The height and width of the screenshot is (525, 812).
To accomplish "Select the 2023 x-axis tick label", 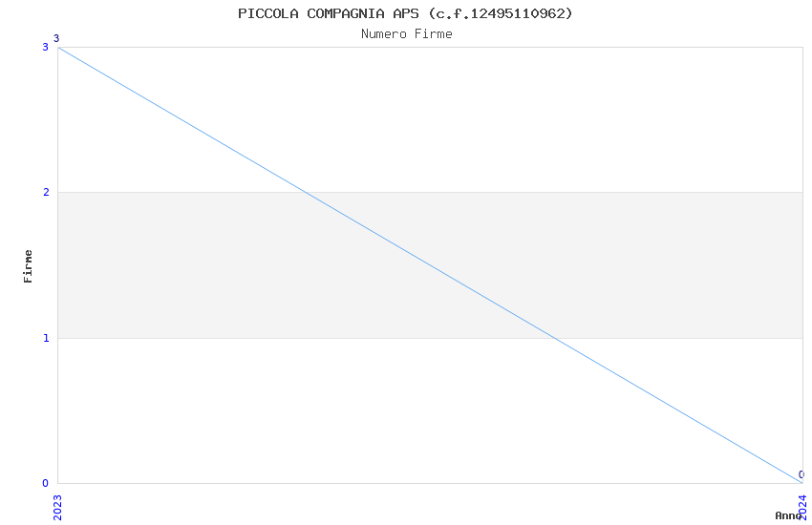I will [x=57, y=506].
